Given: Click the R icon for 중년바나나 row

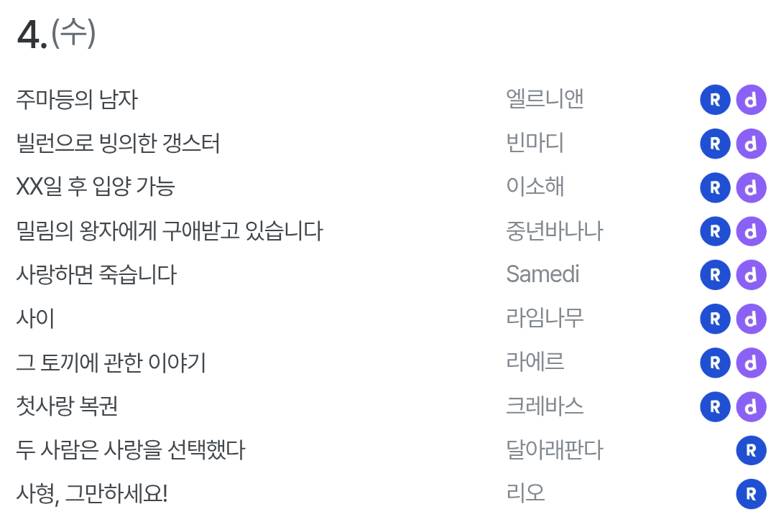Looking at the screenshot, I should 715,231.
